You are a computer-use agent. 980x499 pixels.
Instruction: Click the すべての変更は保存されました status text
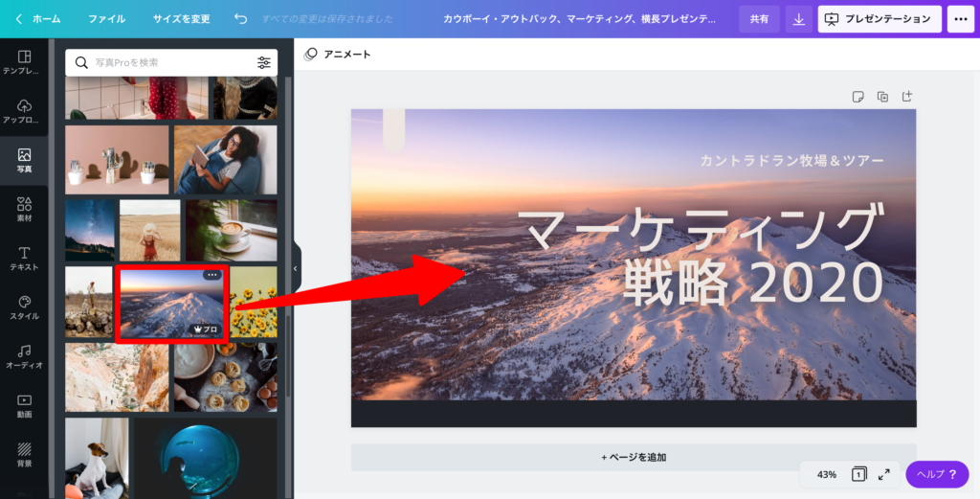327,19
